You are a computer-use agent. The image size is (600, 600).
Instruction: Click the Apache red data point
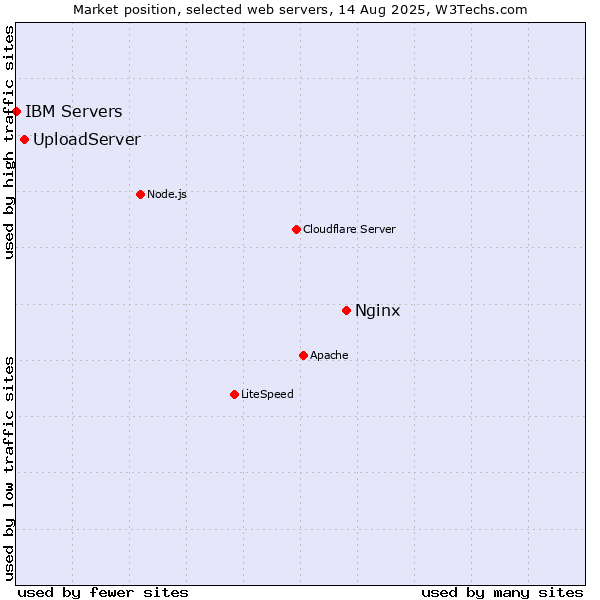(303, 355)
